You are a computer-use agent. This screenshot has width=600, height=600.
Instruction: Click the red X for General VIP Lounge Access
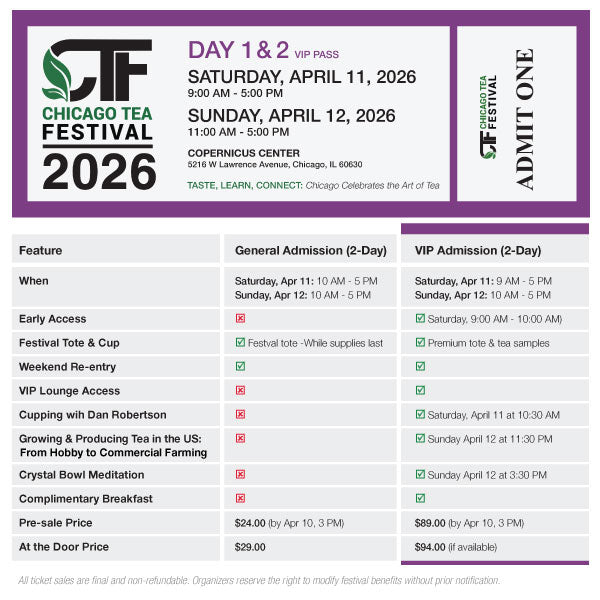[x=240, y=391]
